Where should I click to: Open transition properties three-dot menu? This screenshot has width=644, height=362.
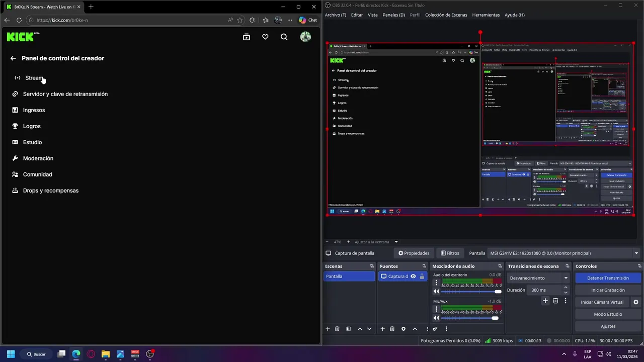pyautogui.click(x=565, y=301)
